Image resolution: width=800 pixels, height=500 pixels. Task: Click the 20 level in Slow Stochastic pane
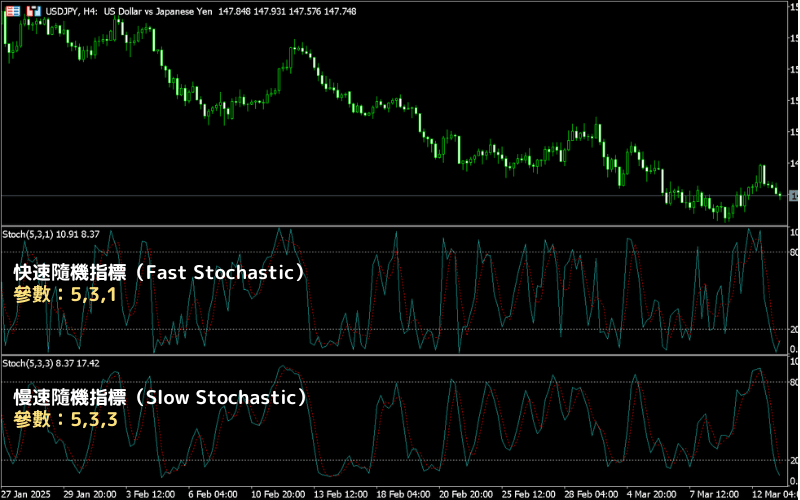[x=793, y=460]
